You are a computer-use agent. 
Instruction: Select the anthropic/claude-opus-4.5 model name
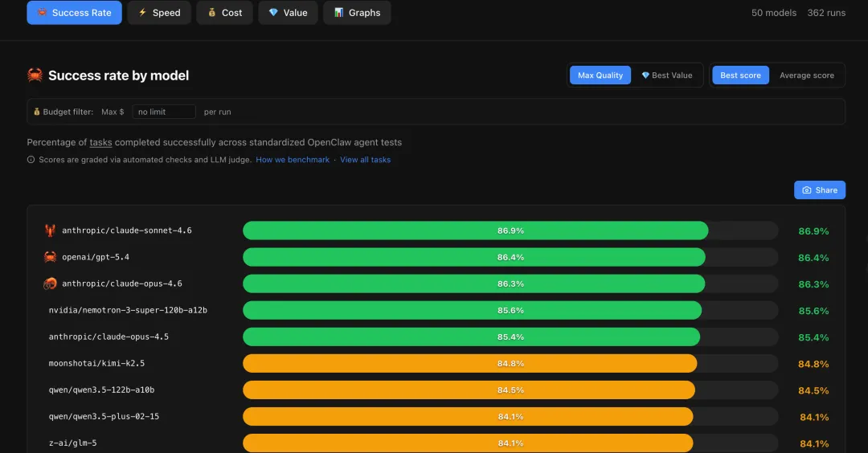coord(108,337)
